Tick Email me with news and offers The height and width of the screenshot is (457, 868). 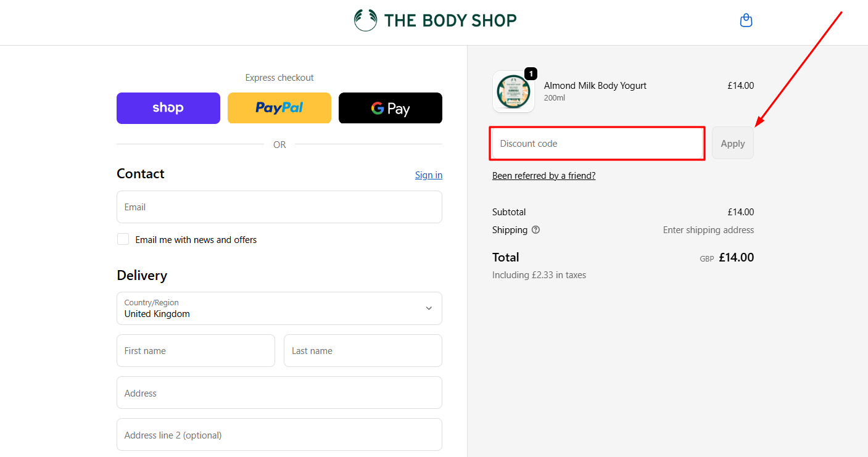click(123, 239)
